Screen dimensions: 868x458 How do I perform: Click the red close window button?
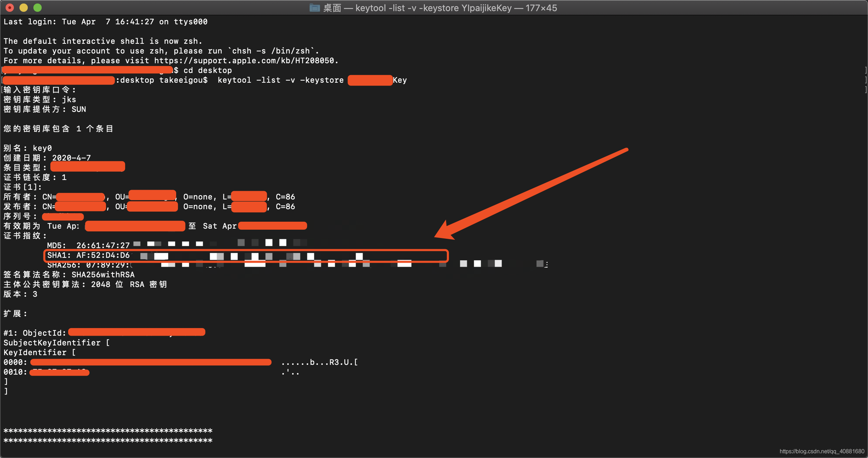[10, 7]
